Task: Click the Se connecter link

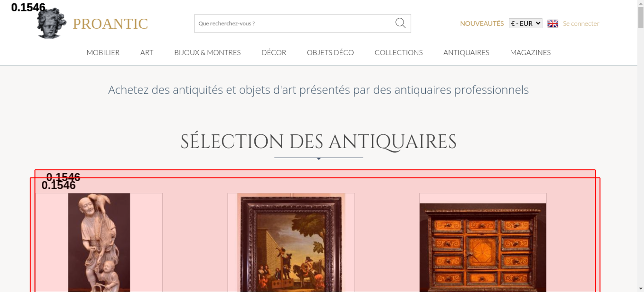Action: (x=581, y=23)
